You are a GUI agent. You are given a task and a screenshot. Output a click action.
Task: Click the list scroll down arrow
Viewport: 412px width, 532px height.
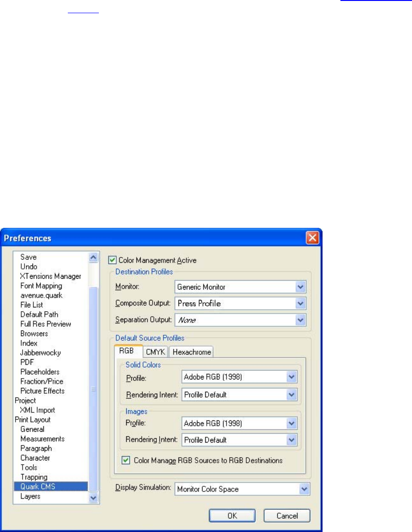(x=93, y=498)
